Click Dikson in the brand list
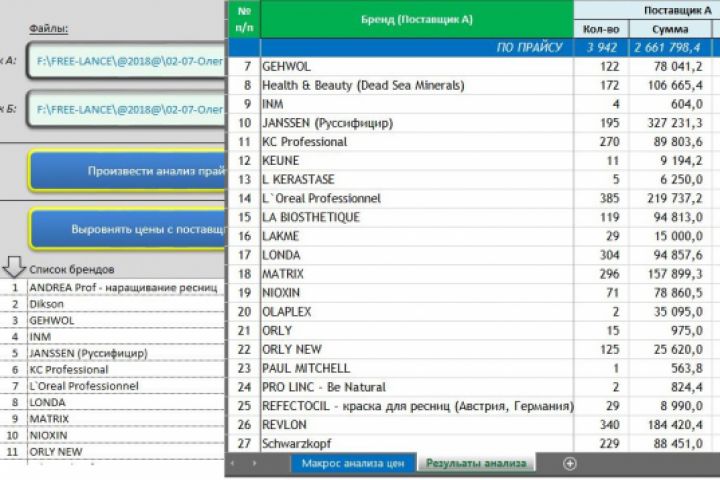720x480 pixels. pos(126,304)
